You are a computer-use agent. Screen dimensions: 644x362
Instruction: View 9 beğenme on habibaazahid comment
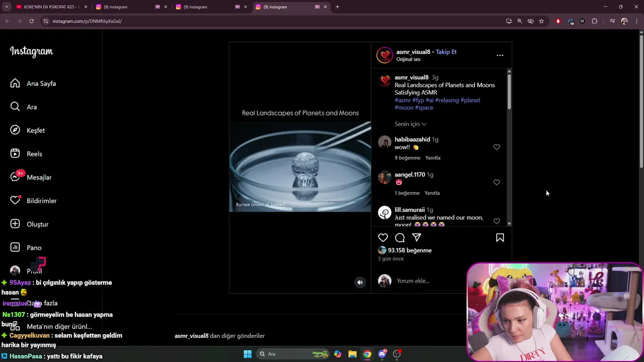tap(408, 158)
